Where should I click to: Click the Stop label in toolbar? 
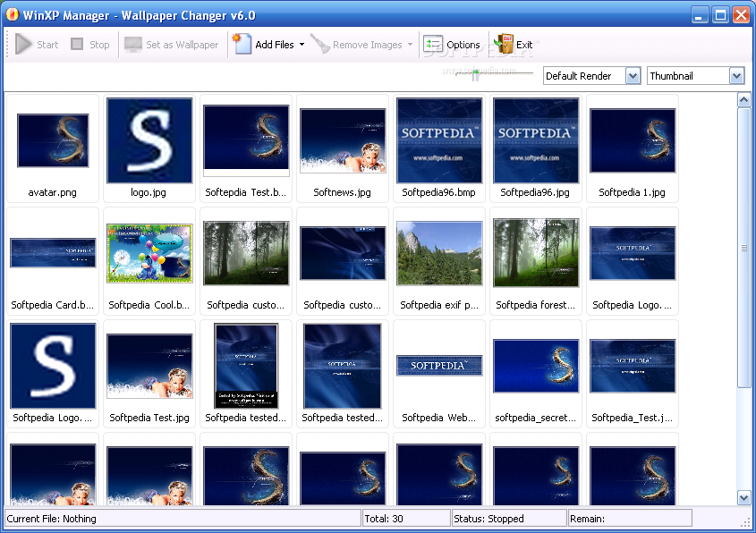click(99, 45)
